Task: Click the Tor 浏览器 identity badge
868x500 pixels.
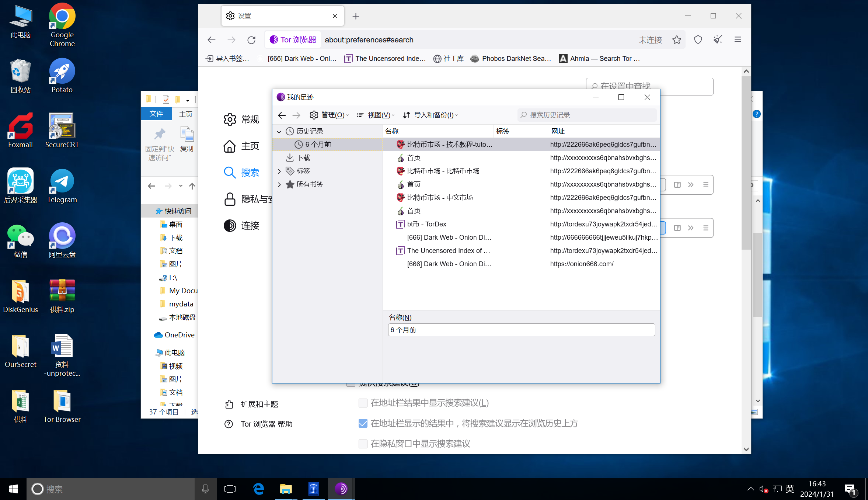Action: (293, 40)
